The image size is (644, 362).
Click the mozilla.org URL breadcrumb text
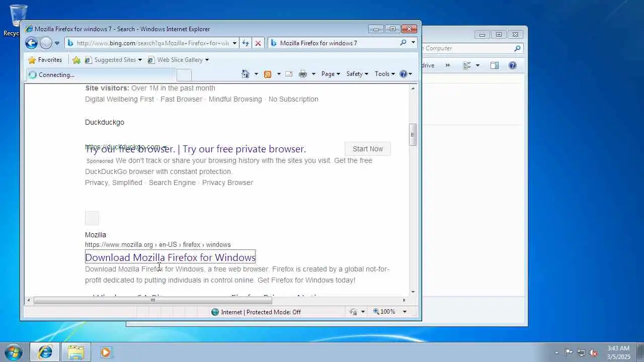158,245
